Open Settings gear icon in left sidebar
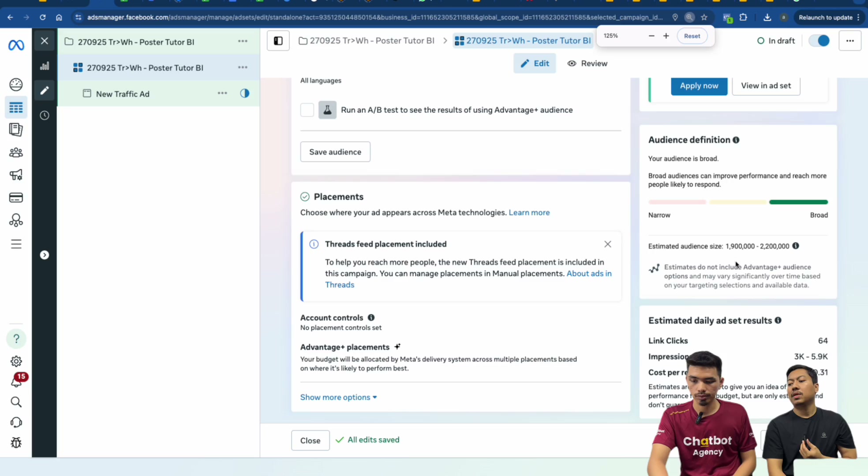Viewport: 868px width, 476px height. pyautogui.click(x=16, y=361)
